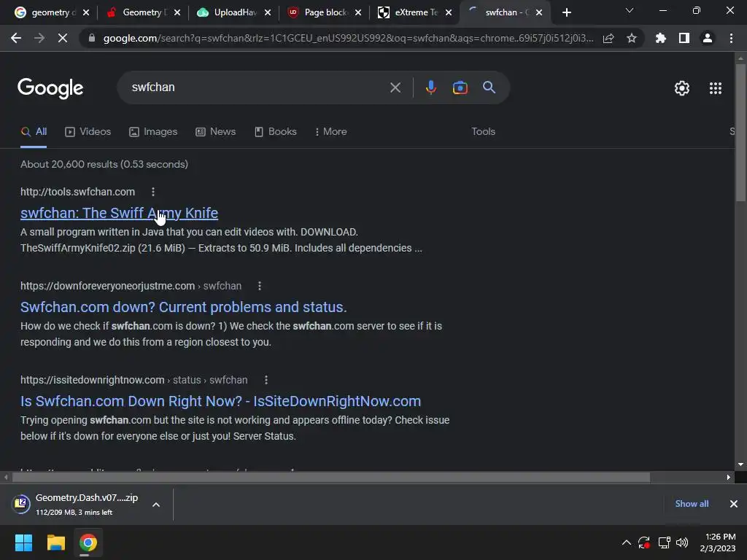Screen dimensions: 747x560
Task: Select Videos search filter
Action: tap(88, 131)
